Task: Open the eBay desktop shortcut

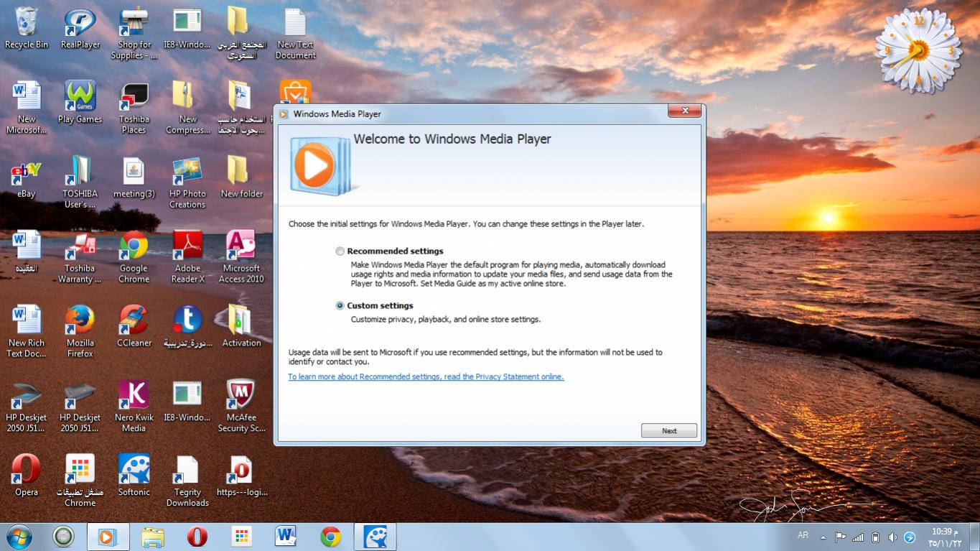Action: pyautogui.click(x=27, y=178)
